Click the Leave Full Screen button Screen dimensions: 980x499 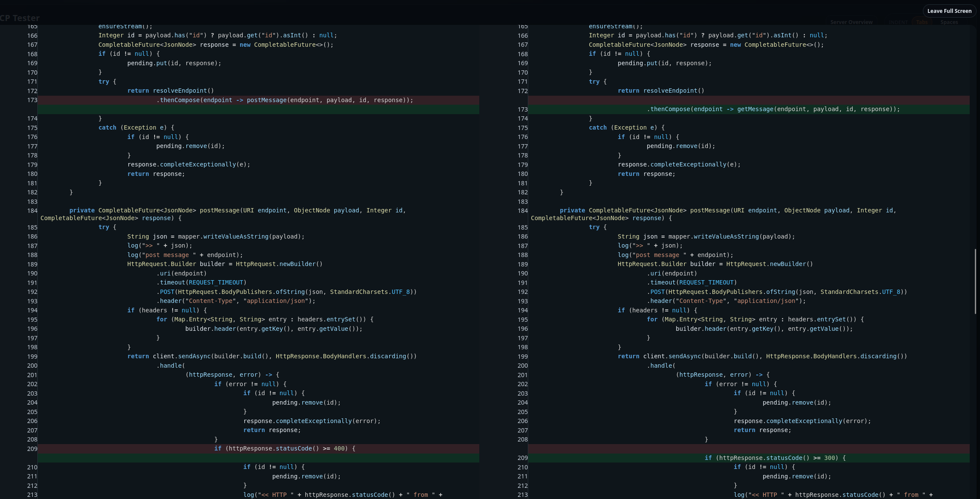949,11
